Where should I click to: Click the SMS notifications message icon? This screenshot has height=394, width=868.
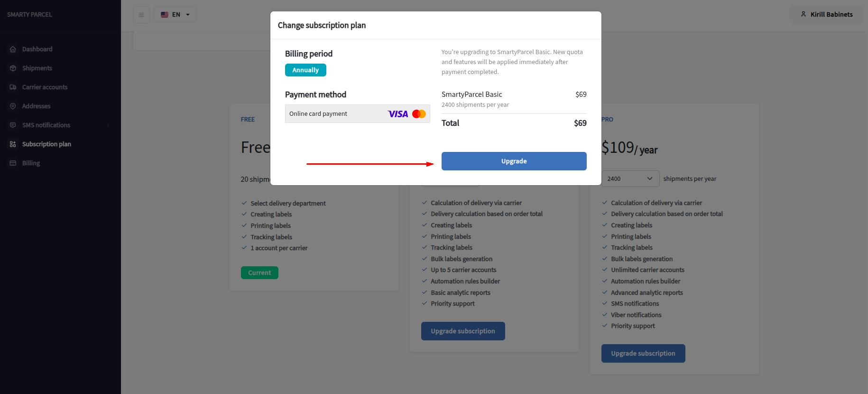[x=13, y=125]
